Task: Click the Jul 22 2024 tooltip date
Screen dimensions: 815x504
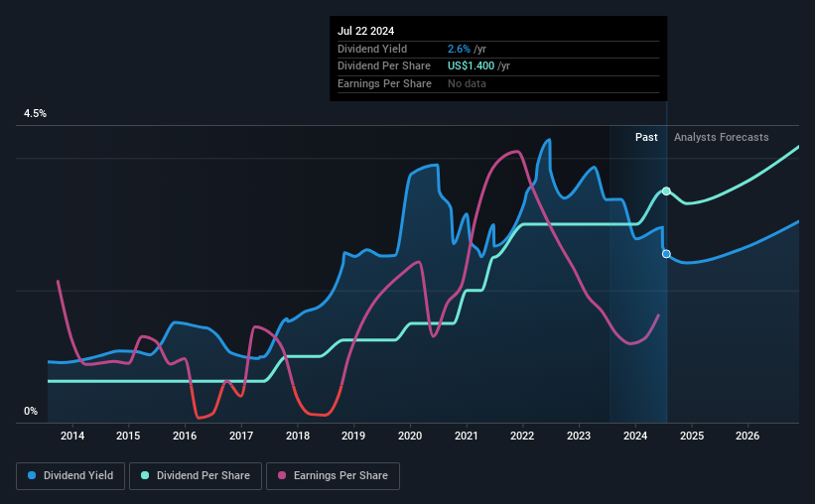Action: tap(366, 31)
